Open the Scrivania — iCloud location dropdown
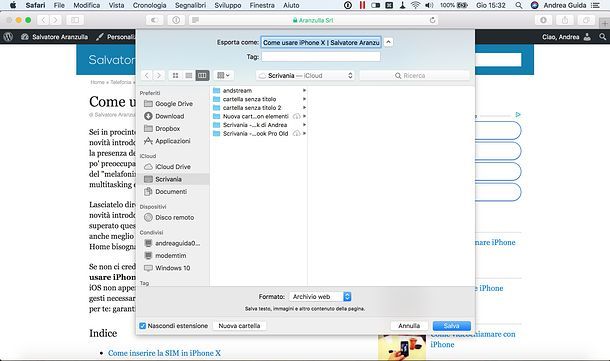The width and height of the screenshot is (610, 361). [x=305, y=75]
